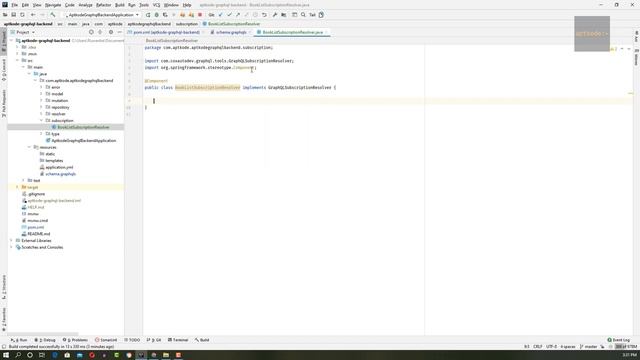Open the Build menu
Image resolution: width=640 pixels, height=360 pixels.
click(x=120, y=5)
